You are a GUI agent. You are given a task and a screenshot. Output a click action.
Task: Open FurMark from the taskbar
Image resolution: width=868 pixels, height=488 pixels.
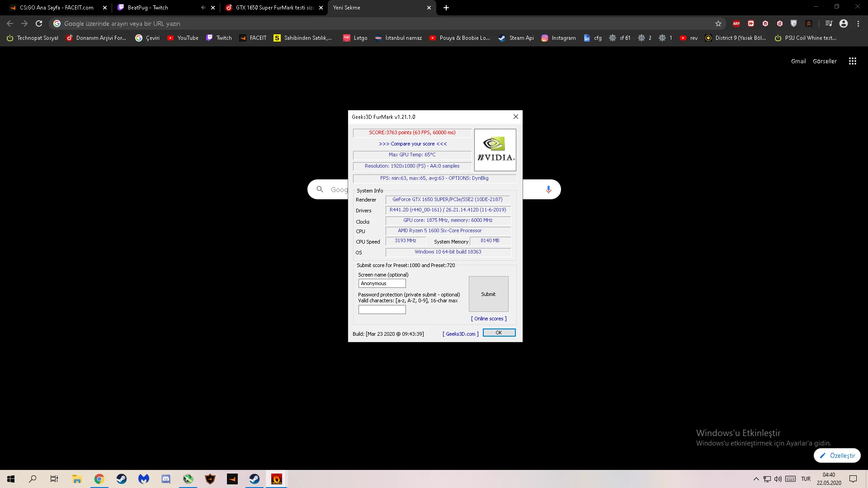coord(277,479)
